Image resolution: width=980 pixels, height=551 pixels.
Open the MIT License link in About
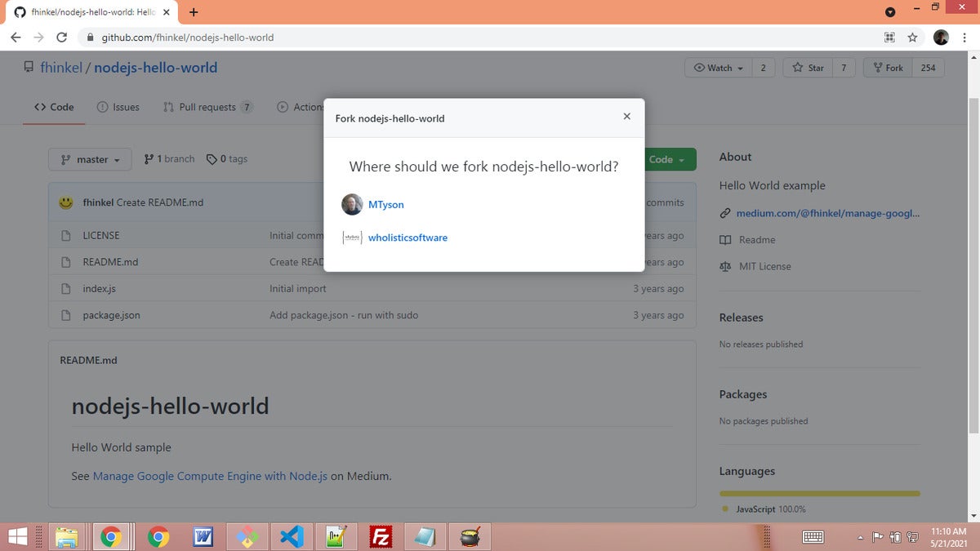point(755,266)
